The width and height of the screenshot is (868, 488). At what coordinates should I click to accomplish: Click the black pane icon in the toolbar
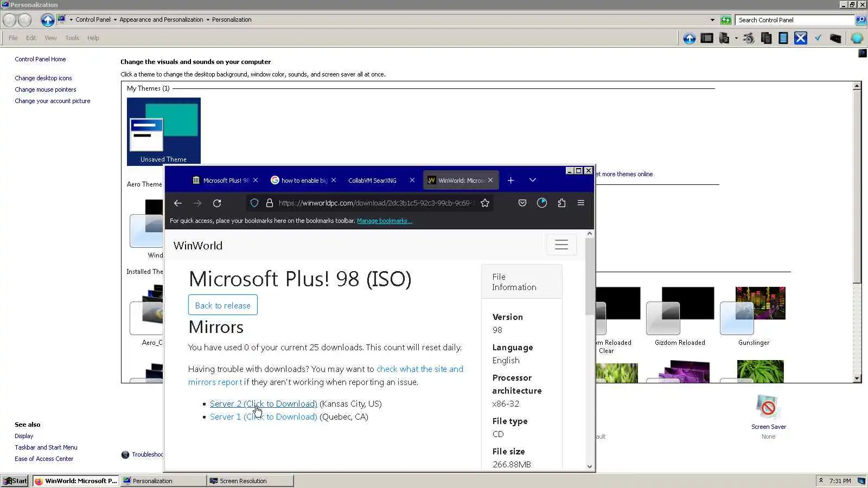click(x=707, y=38)
